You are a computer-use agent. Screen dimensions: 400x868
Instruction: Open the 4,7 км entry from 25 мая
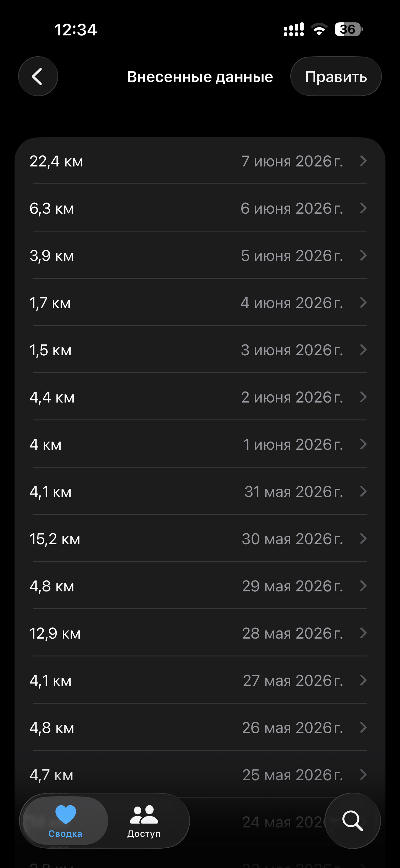pos(200,774)
